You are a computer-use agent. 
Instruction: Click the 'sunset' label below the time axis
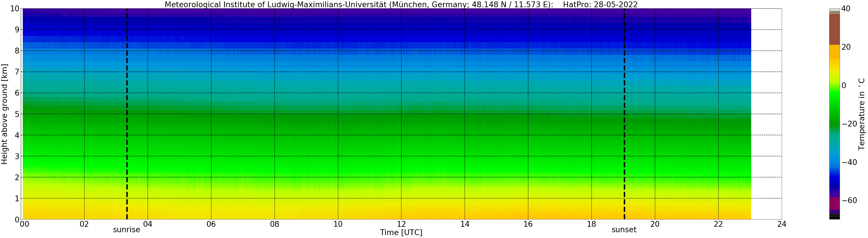point(624,230)
